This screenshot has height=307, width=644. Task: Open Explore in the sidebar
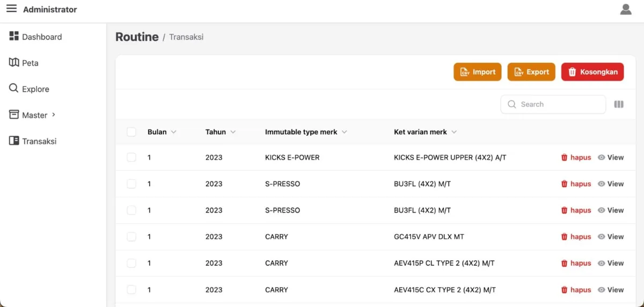[29, 89]
